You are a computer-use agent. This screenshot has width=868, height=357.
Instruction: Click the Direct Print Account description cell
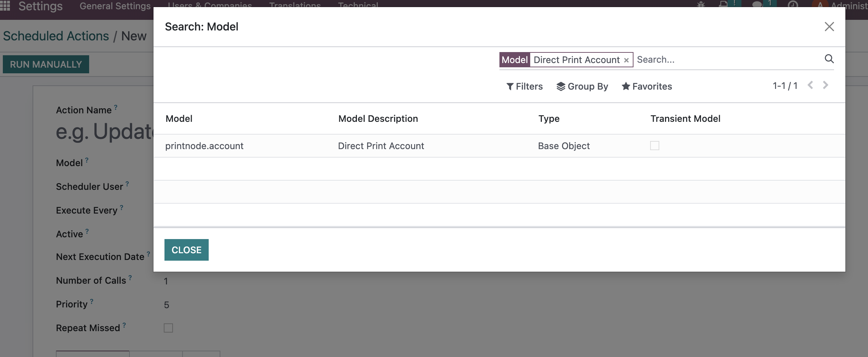coord(381,146)
